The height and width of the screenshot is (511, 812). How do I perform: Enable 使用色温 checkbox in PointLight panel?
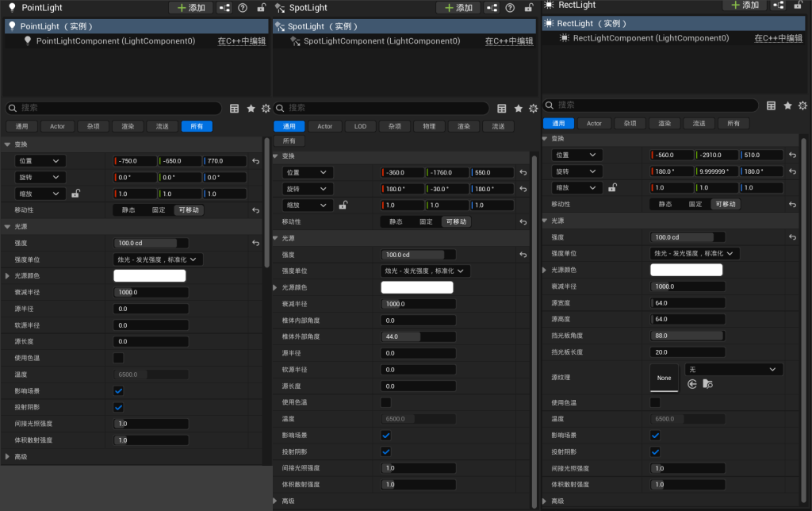click(118, 358)
